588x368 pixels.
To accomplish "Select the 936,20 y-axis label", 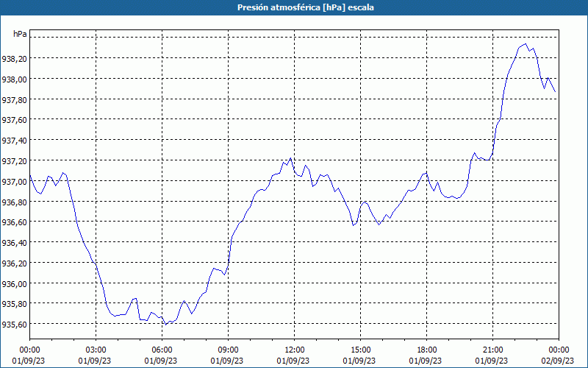I will (x=14, y=263).
